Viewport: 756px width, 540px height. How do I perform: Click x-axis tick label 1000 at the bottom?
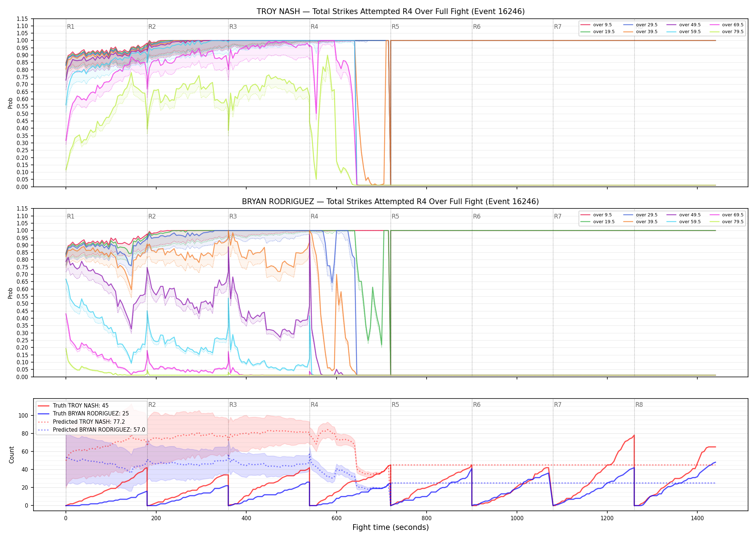click(517, 518)
